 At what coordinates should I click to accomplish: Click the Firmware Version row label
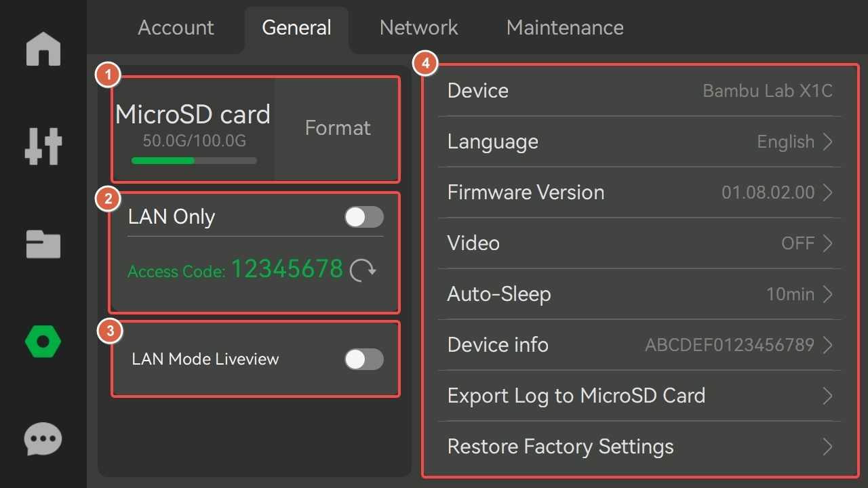coord(526,192)
